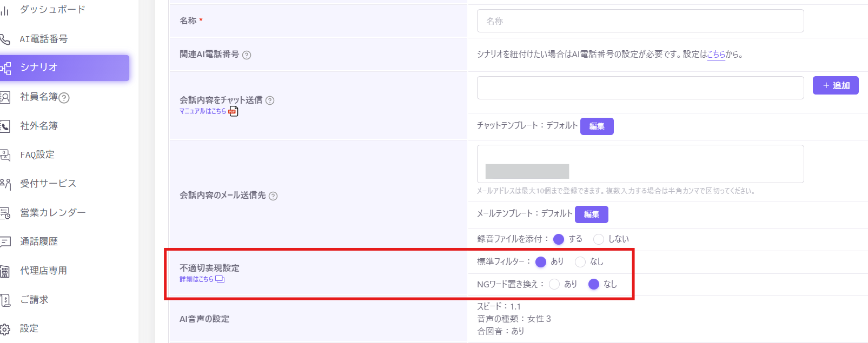Click the gear icon for 設定

coord(5,329)
